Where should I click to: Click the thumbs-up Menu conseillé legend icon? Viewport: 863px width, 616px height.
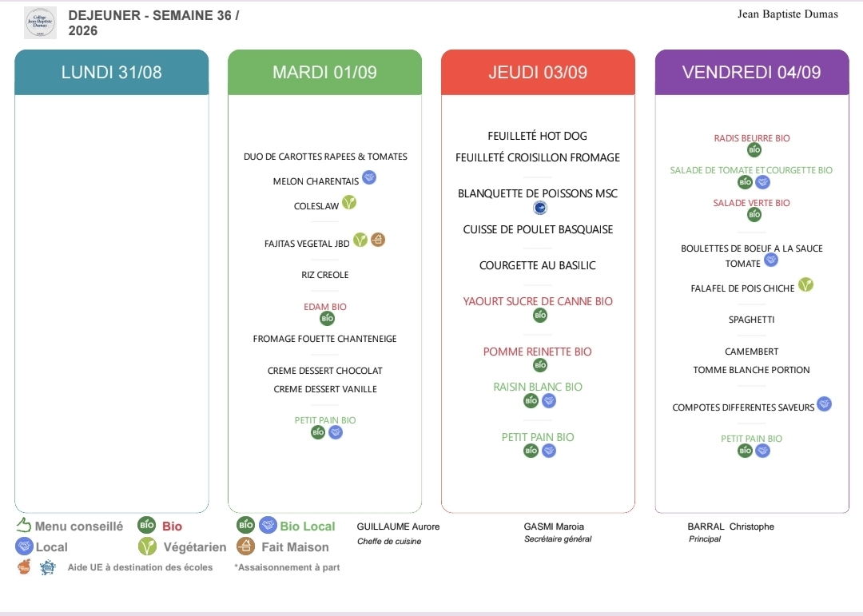(x=24, y=525)
